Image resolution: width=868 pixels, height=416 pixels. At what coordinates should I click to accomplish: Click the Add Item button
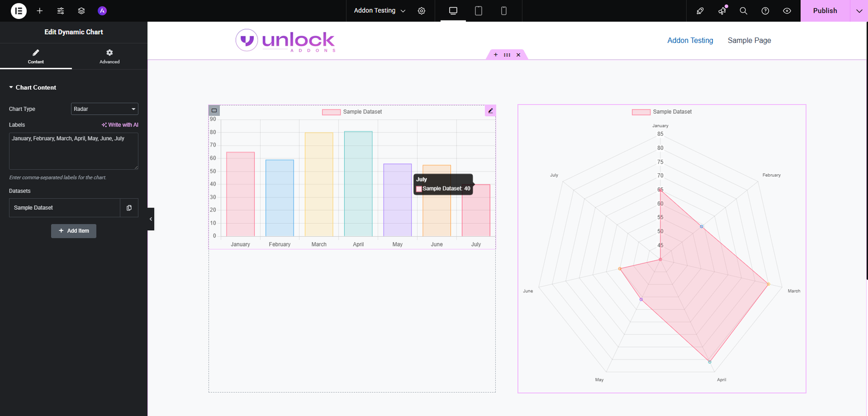tap(74, 231)
